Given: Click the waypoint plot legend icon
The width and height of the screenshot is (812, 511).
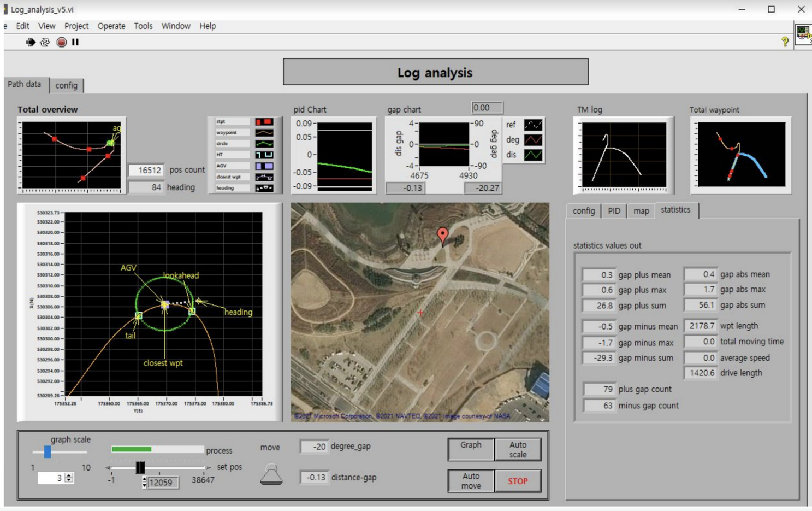Looking at the screenshot, I should (x=264, y=133).
